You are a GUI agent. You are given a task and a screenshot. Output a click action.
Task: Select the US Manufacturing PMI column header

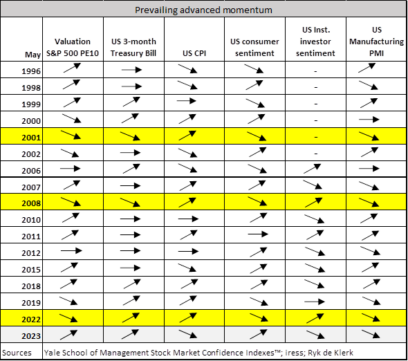377,41
